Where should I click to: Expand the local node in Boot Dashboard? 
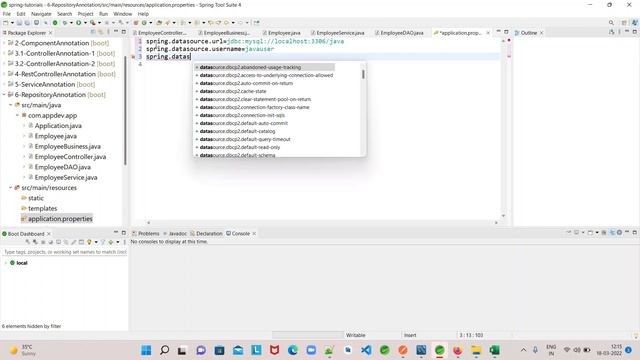tap(6, 263)
